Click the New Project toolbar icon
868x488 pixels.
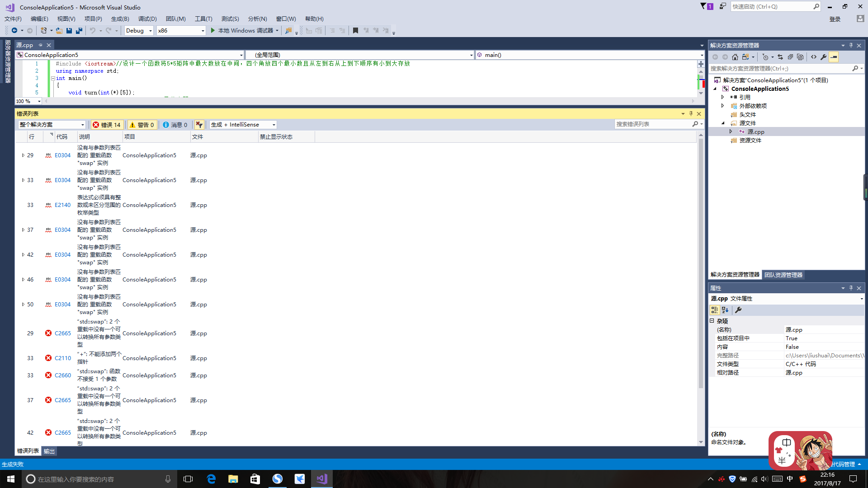(x=44, y=31)
